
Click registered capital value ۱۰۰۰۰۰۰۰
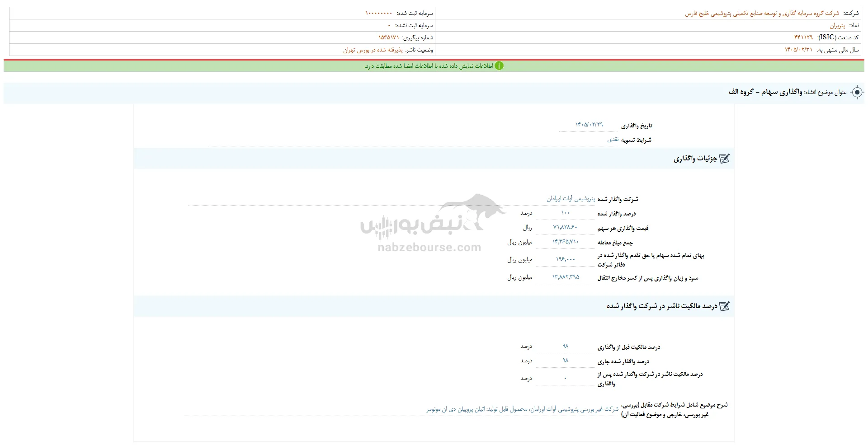[379, 14]
